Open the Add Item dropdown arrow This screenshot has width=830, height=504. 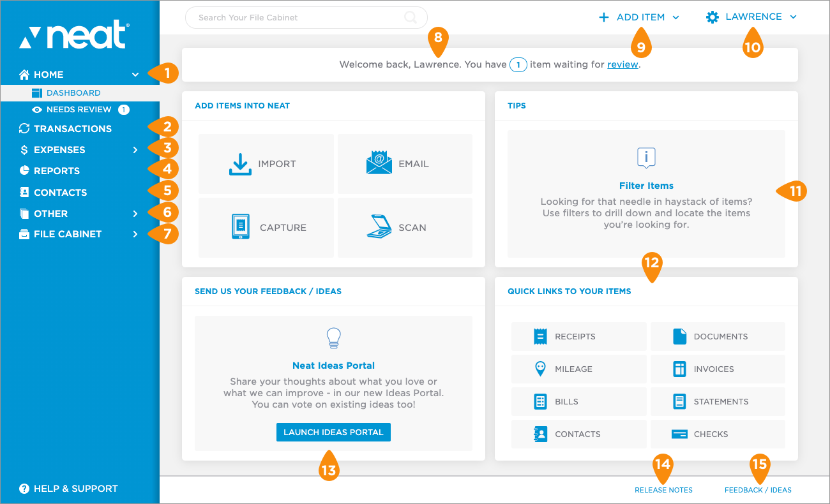(675, 18)
